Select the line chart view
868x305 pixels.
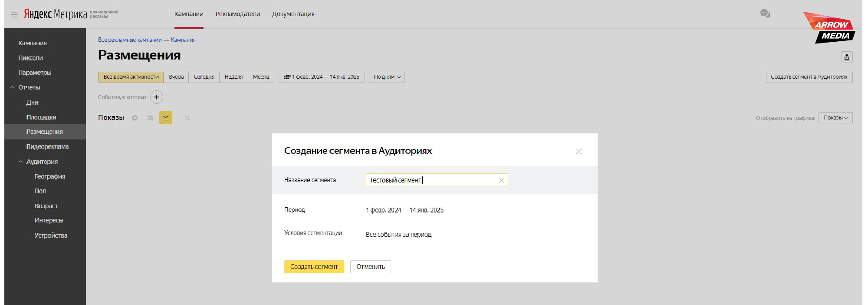tap(166, 118)
